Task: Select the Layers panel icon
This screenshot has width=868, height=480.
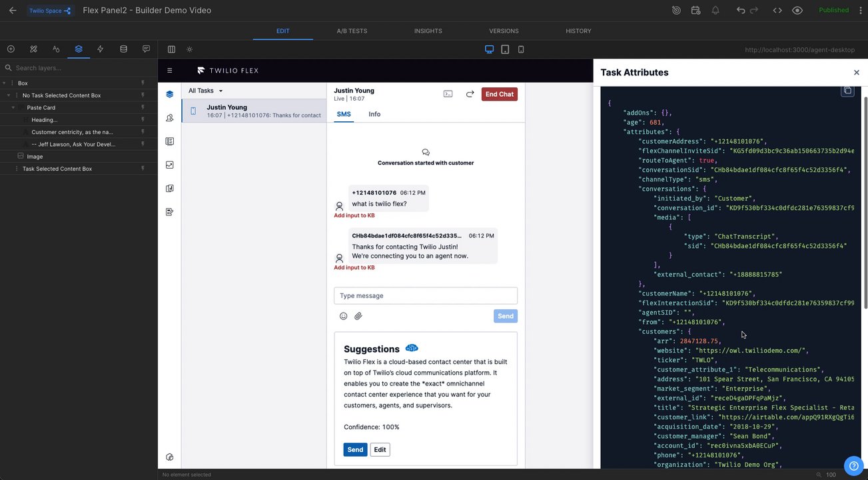Action: pyautogui.click(x=79, y=49)
